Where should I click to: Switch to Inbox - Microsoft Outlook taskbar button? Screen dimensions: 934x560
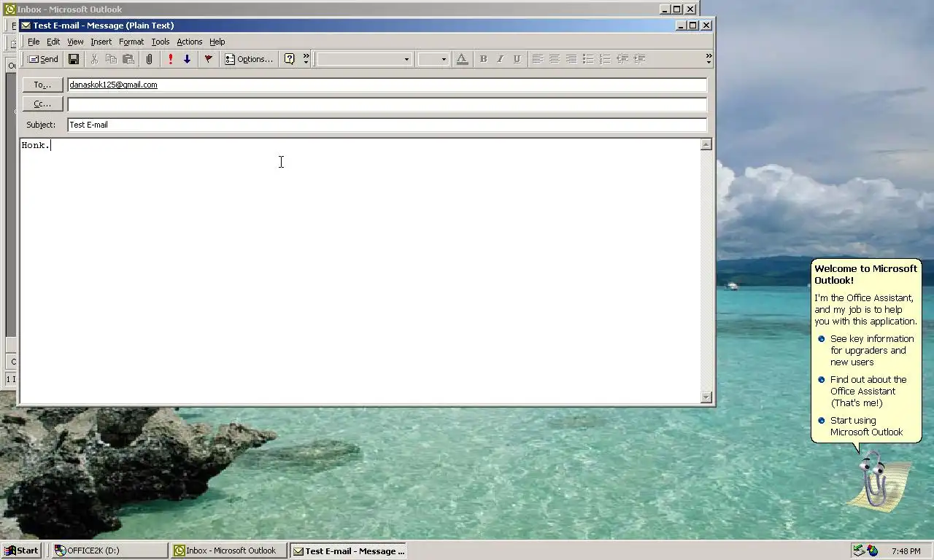[x=228, y=551]
